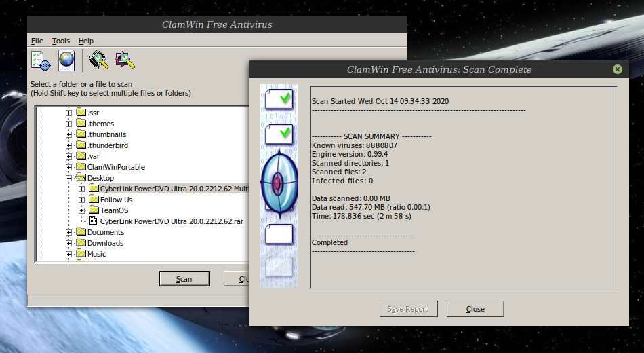The image size is (644, 353).
Task: Select the .ssr folder
Action: [94, 113]
